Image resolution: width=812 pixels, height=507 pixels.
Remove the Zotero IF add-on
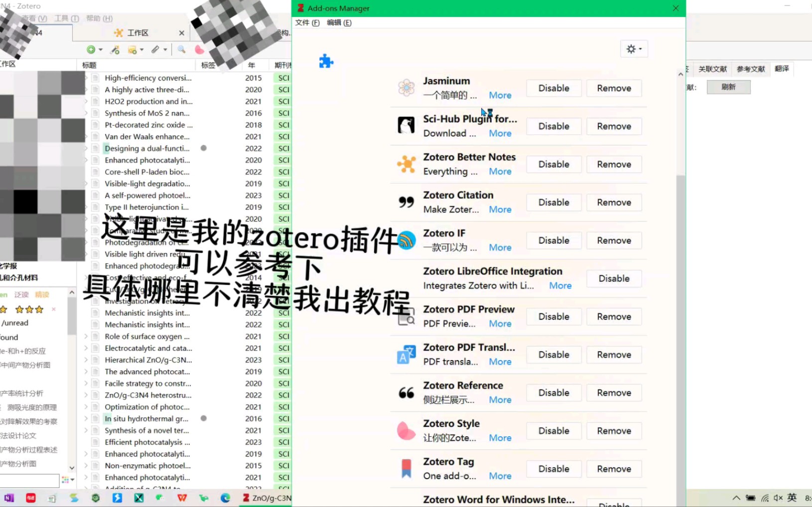(x=614, y=241)
